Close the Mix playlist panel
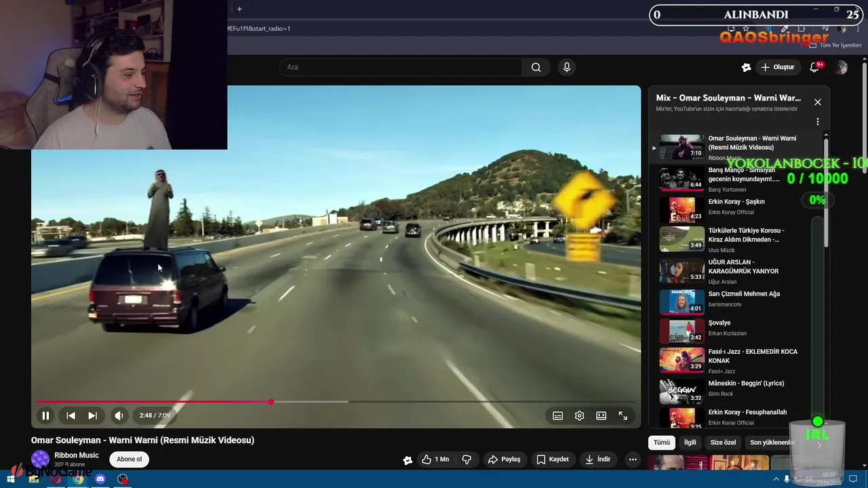Screen dimensions: 868x488 (818, 102)
